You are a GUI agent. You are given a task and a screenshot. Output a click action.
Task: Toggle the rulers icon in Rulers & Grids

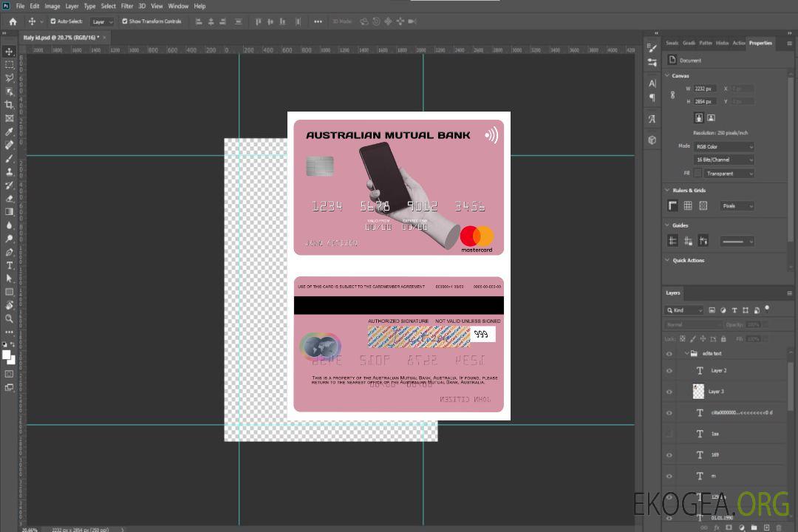(673, 205)
